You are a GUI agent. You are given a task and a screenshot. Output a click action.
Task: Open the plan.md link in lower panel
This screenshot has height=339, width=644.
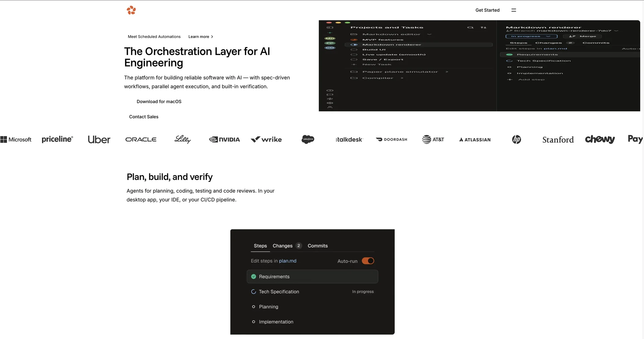point(288,261)
